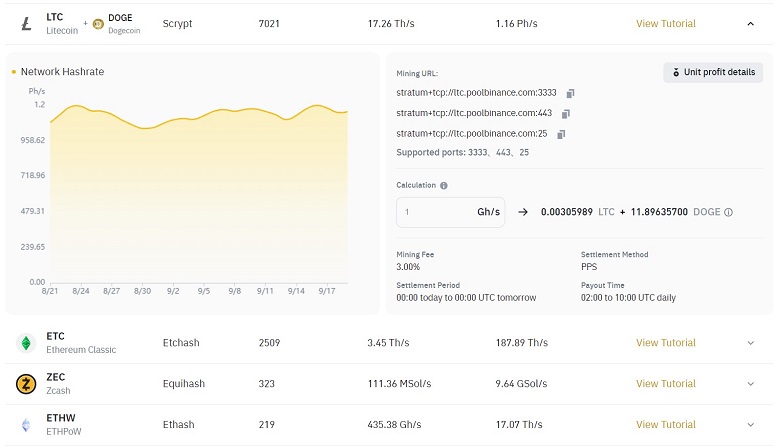Click the 187.89 Th/s value

522,343
